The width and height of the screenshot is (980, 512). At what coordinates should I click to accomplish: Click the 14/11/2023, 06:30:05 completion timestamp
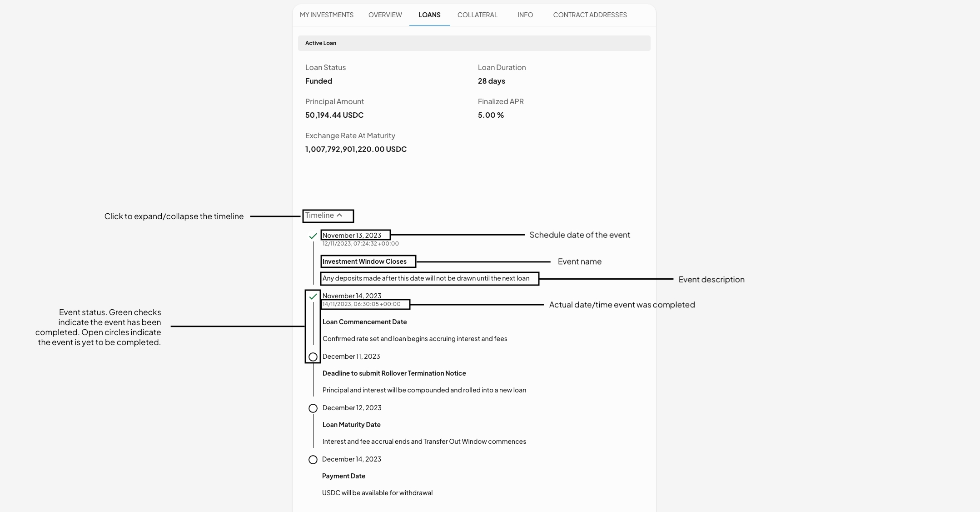click(x=362, y=304)
